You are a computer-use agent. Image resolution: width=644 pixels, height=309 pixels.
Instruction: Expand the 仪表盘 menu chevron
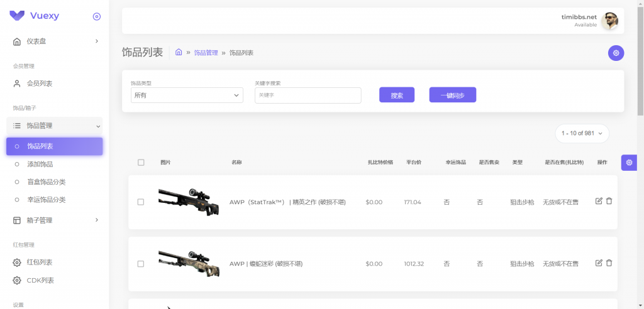(97, 41)
